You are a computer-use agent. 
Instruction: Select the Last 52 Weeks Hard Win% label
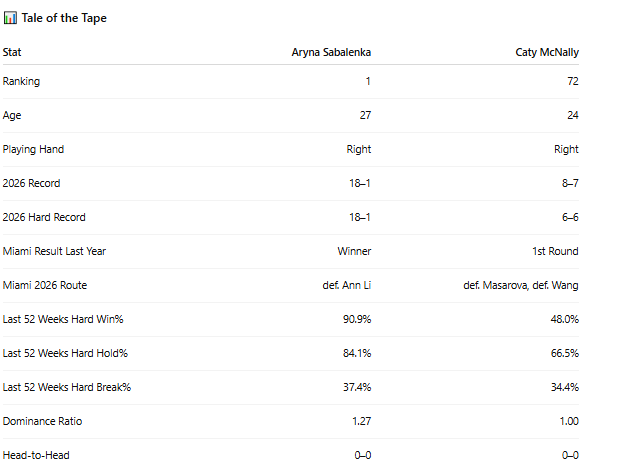(63, 319)
